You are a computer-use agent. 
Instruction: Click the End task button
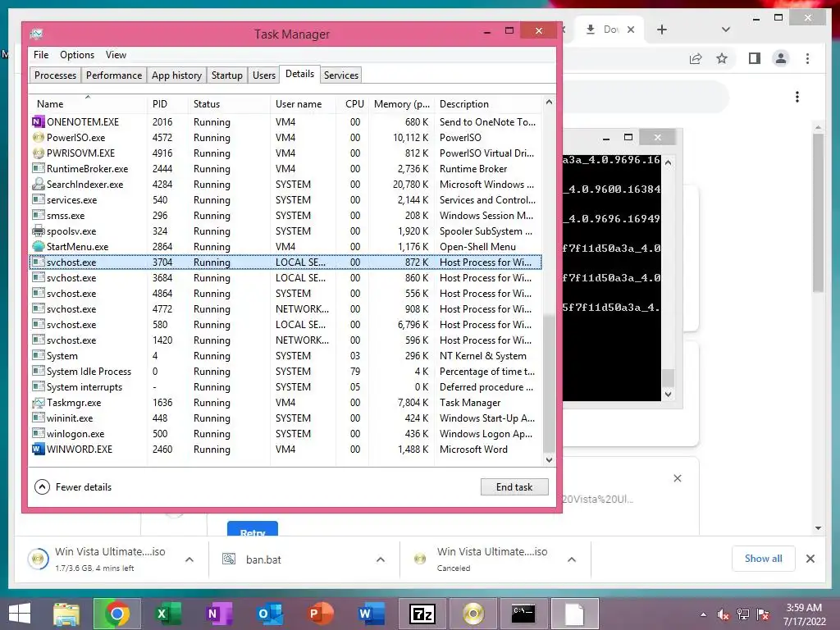coord(514,487)
